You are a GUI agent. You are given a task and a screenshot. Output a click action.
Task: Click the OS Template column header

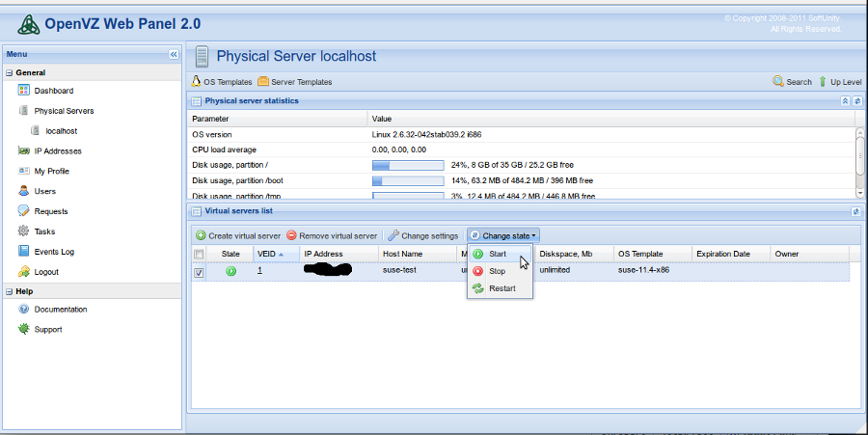click(x=653, y=254)
